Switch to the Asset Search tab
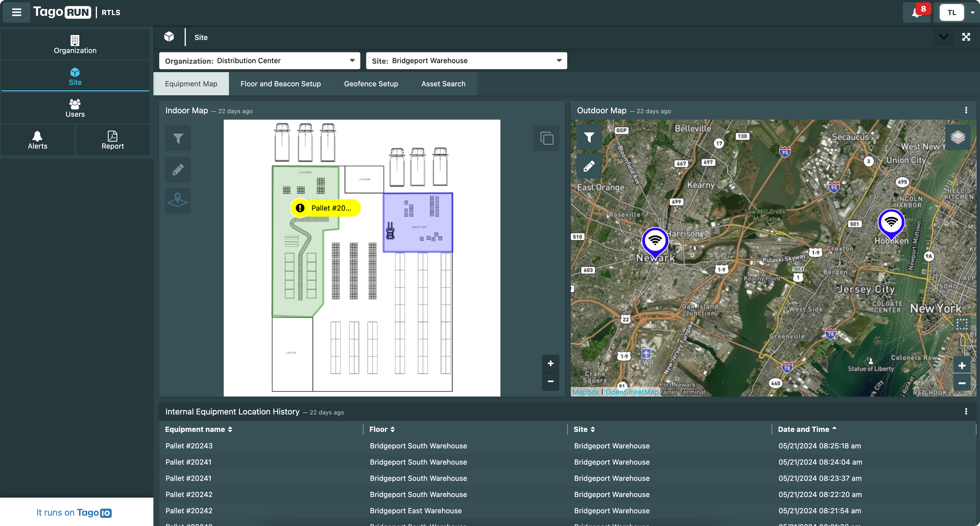 [x=443, y=84]
